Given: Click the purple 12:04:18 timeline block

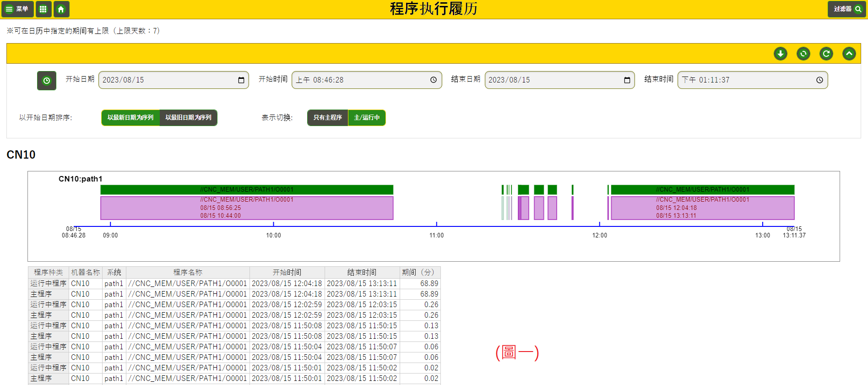Looking at the screenshot, I should tap(702, 208).
